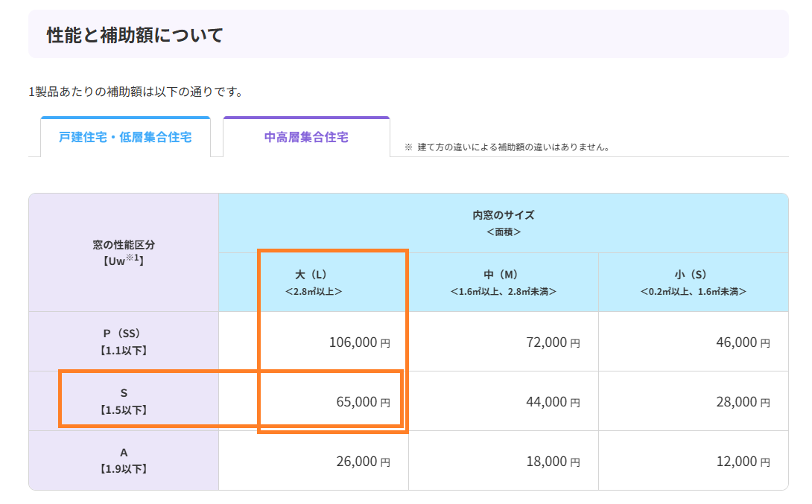812x504 pixels.
Task: Click the 12,000円 cell
Action: coord(694,461)
